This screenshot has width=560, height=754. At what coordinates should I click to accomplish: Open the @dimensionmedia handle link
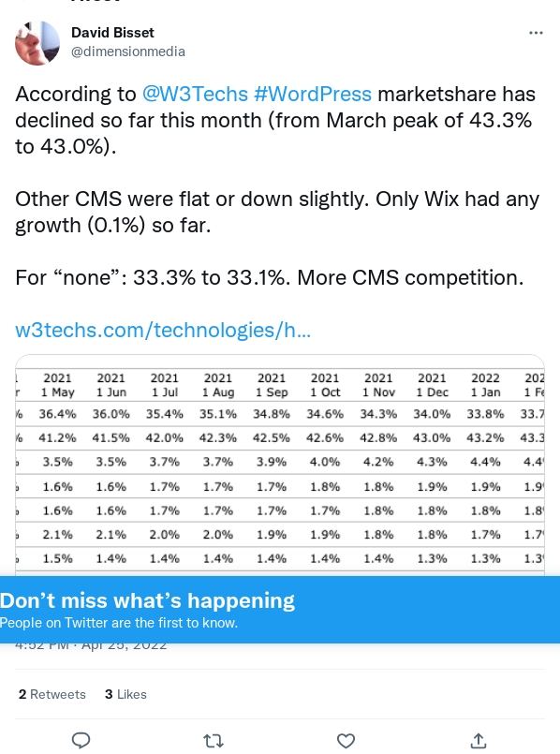128,52
